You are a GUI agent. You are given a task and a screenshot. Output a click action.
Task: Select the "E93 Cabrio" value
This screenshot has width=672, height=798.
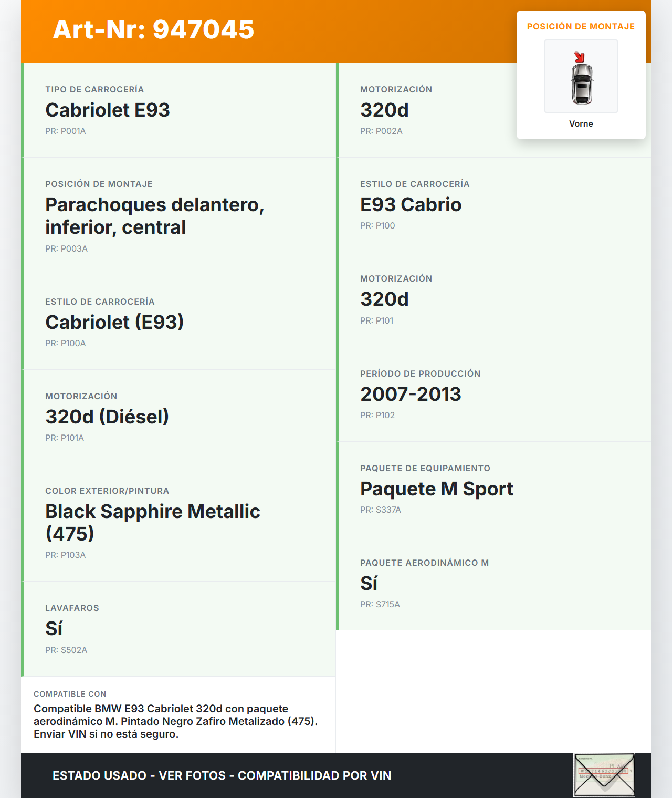[411, 204]
